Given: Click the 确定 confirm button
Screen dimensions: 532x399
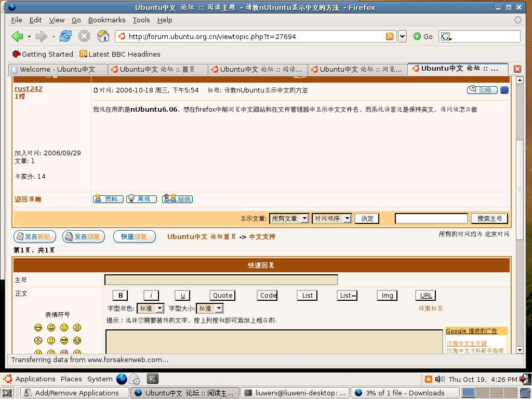Looking at the screenshot, I should tap(367, 219).
